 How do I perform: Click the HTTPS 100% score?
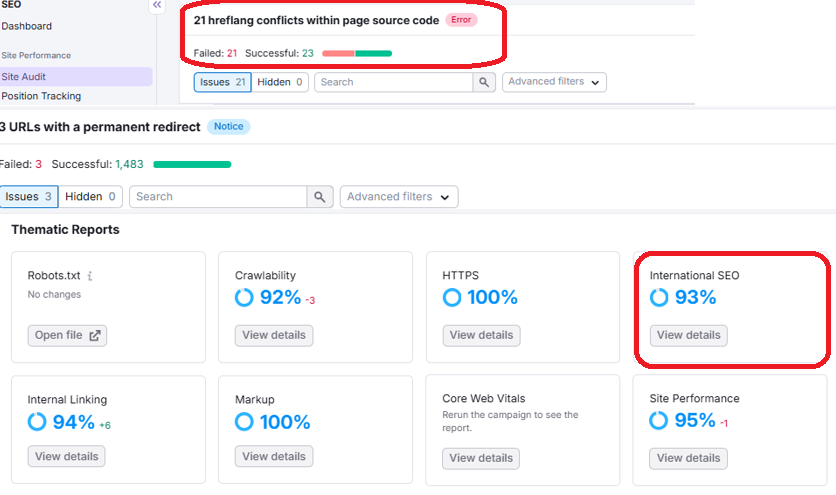click(x=492, y=298)
